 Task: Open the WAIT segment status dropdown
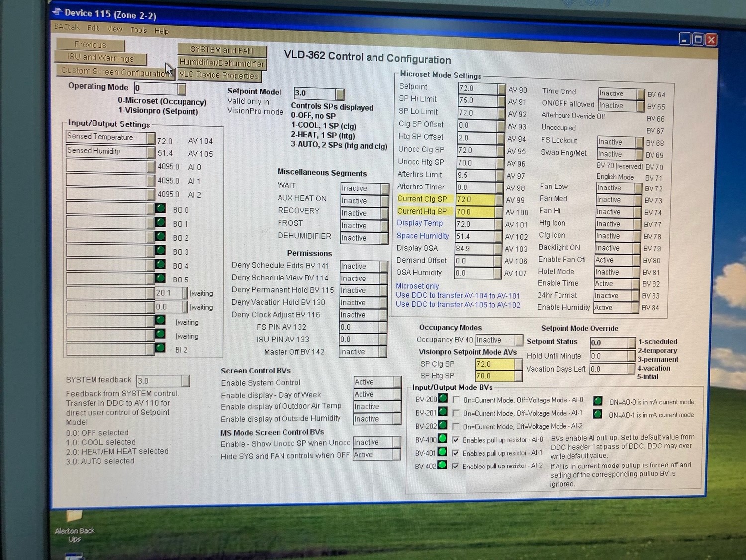(384, 188)
